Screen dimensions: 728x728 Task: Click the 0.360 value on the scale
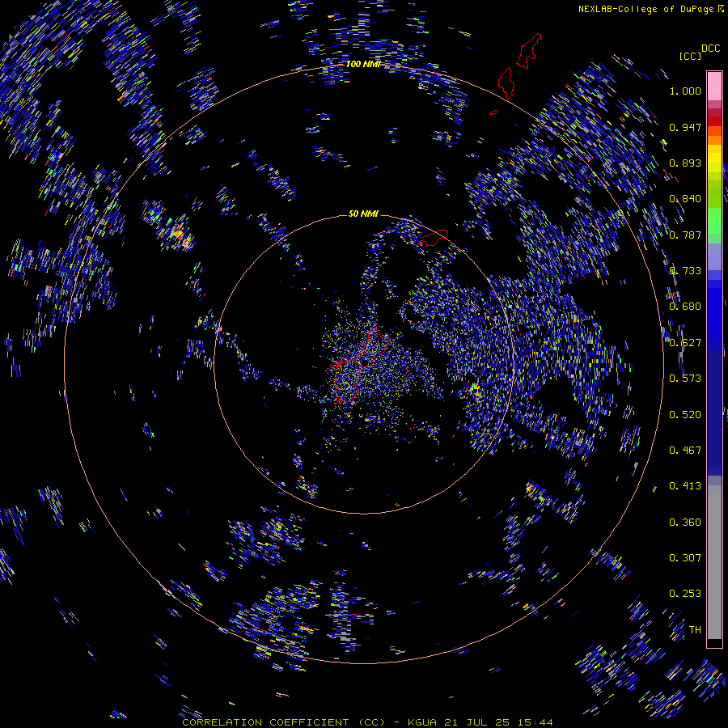click(685, 523)
